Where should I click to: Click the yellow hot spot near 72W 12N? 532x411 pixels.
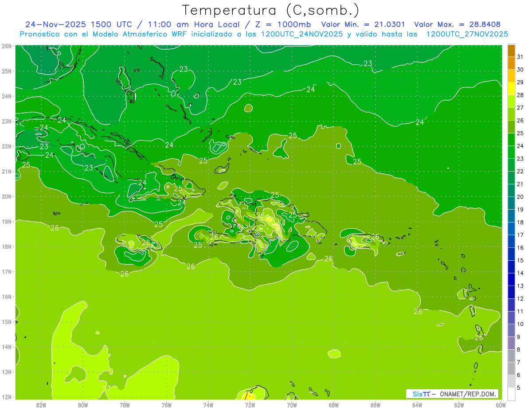(249, 395)
